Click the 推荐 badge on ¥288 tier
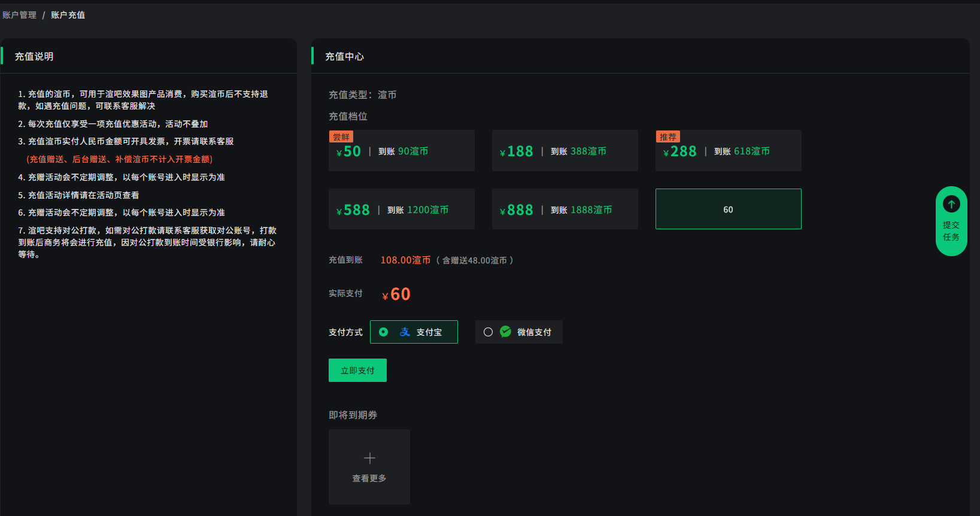This screenshot has height=516, width=980. coord(668,137)
